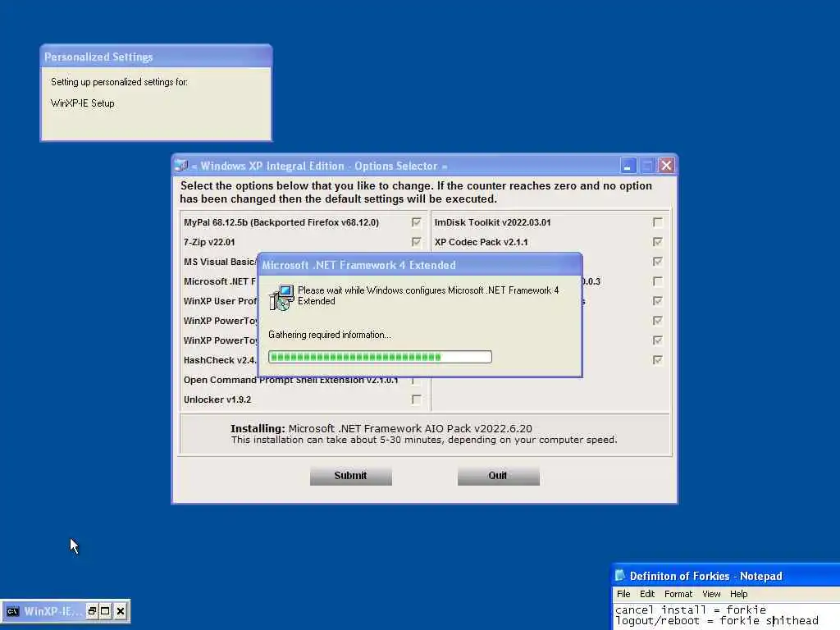840x630 pixels.
Task: Click the '7-Zip v22.01' label
Action: click(x=209, y=242)
